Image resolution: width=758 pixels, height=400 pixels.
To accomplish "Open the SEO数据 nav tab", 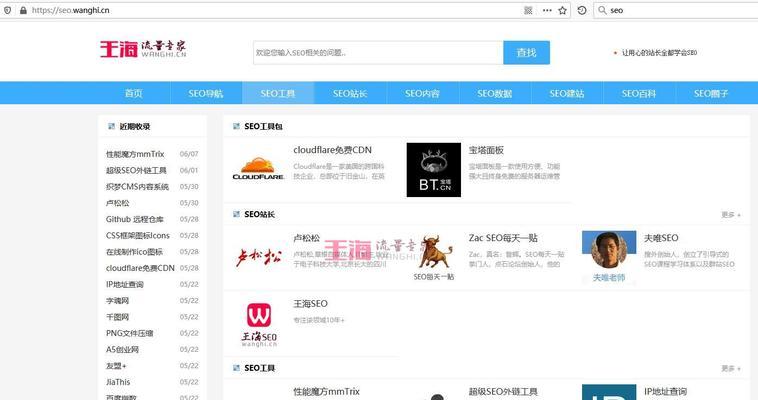I will 495,93.
